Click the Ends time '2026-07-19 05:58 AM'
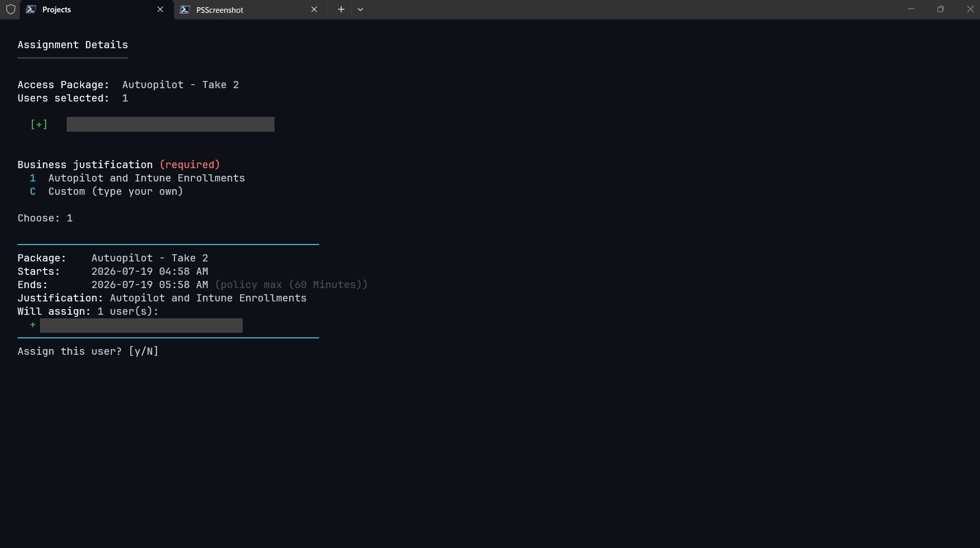 [x=150, y=285]
